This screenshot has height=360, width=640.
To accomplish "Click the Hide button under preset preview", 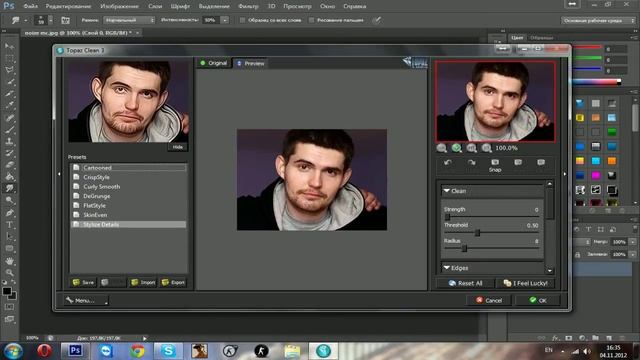I will [178, 147].
